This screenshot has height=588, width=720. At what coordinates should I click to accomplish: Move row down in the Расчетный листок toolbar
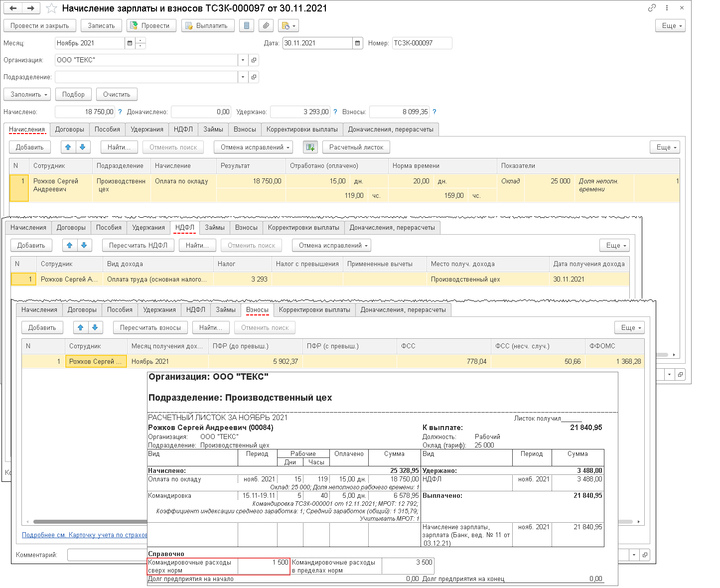83,147
